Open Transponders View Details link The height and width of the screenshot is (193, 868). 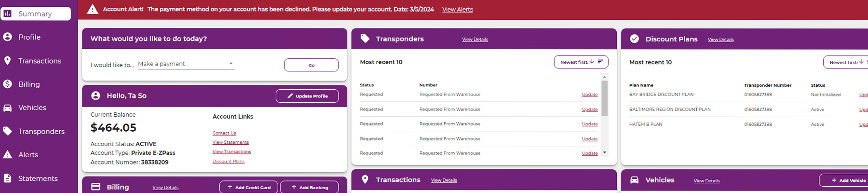pyautogui.click(x=475, y=40)
